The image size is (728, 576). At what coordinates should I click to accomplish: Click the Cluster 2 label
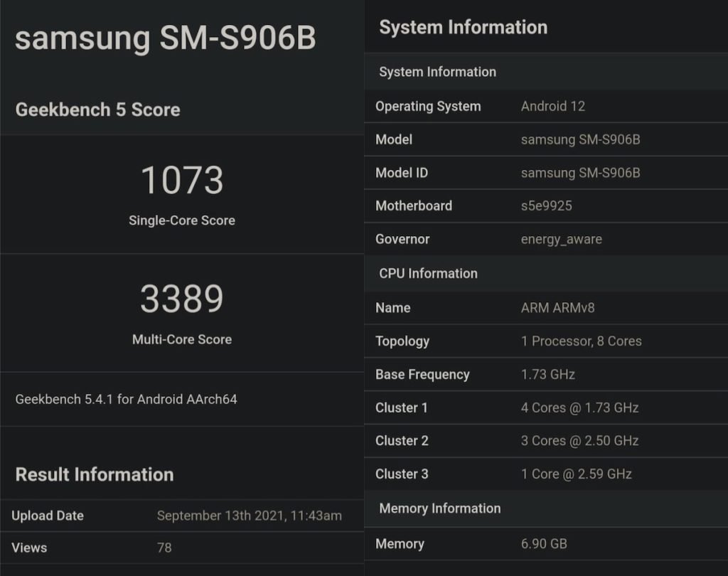pyautogui.click(x=402, y=441)
